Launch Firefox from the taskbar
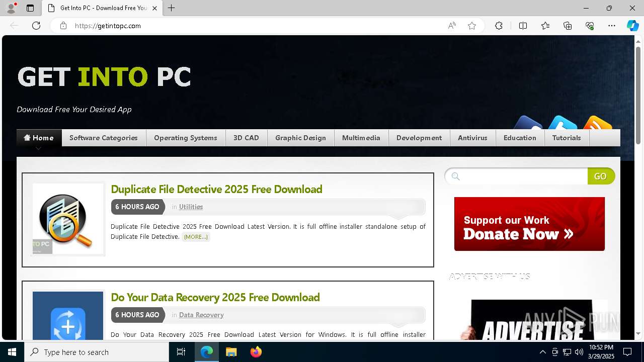Viewport: 644px width, 362px height. coord(256,352)
